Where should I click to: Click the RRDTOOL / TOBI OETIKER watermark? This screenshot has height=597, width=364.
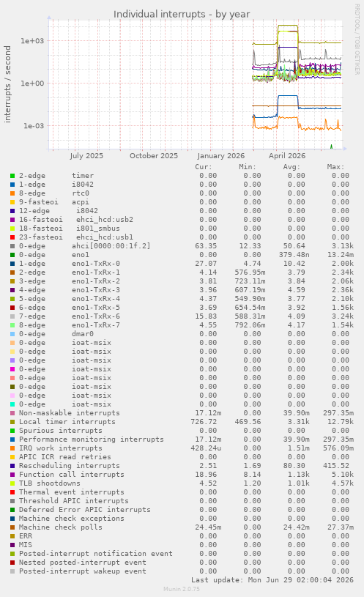(357, 40)
